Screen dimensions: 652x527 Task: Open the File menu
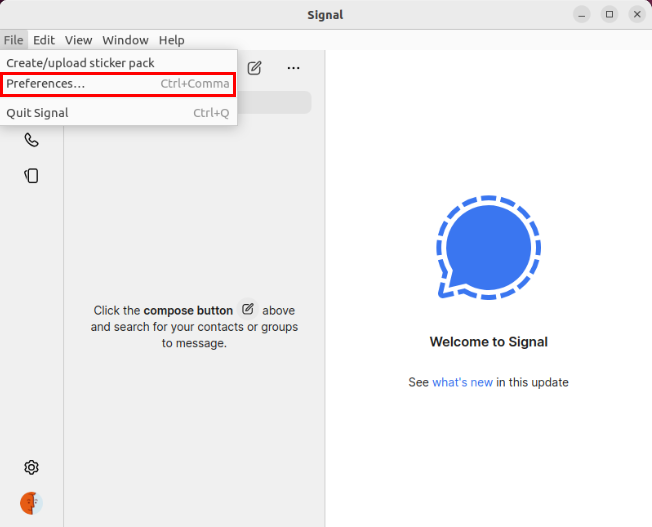click(x=14, y=40)
